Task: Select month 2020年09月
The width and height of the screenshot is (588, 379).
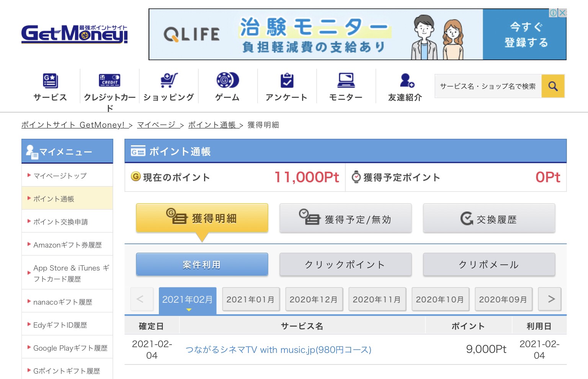Action: point(503,299)
